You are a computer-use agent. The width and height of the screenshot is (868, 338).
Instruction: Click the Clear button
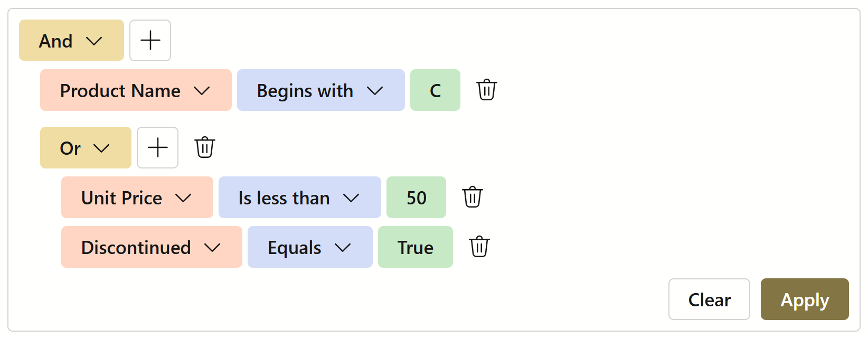[x=709, y=299]
